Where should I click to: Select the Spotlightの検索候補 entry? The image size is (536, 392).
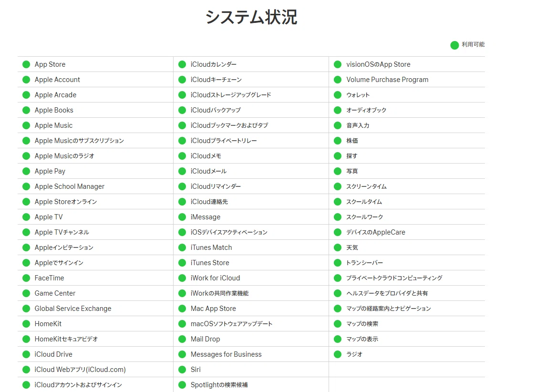219,385
